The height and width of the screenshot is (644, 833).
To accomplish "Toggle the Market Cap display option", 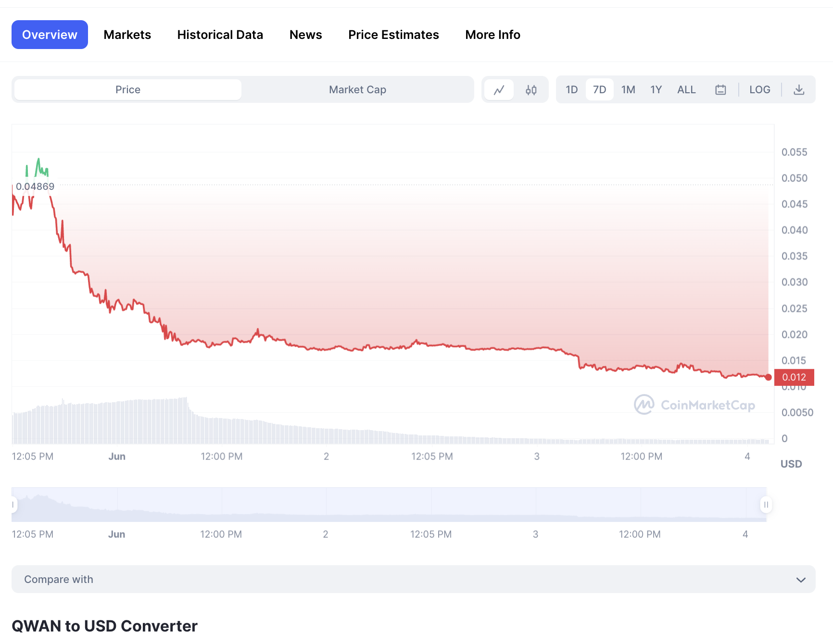I will pos(357,89).
